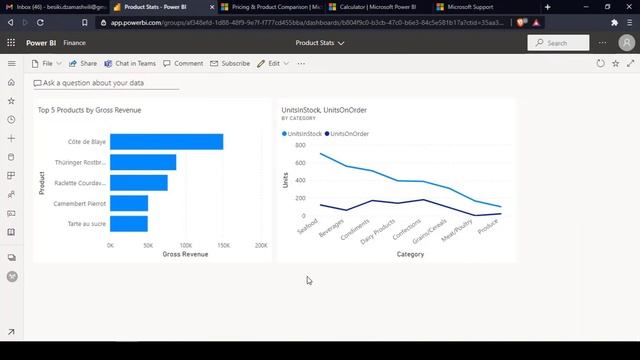This screenshot has height=360, width=640.
Task: Click the Seafood category axis label
Action: 308,227
